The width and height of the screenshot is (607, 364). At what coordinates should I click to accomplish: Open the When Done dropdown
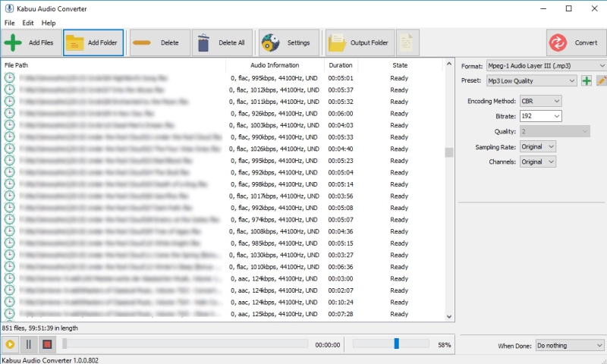[570, 346]
